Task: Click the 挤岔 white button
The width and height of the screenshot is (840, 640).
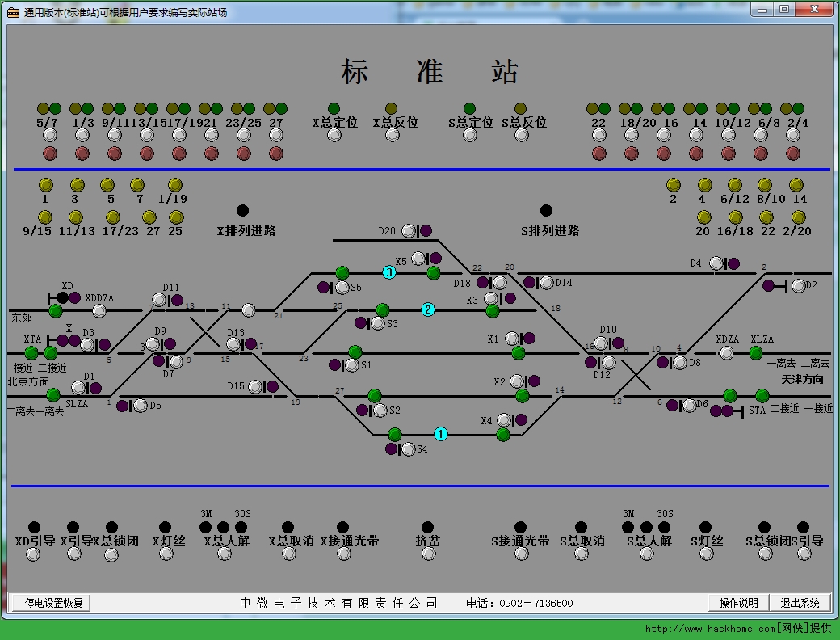Action: pos(429,554)
